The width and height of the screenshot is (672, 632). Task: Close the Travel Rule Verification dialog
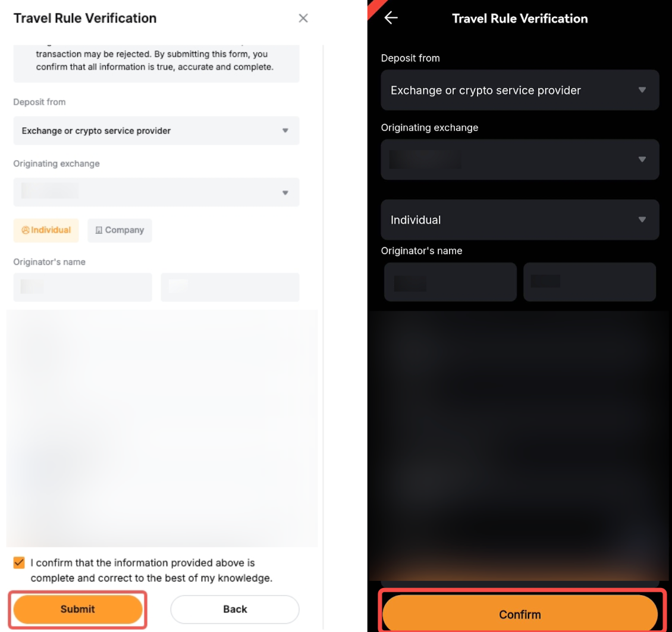303,18
